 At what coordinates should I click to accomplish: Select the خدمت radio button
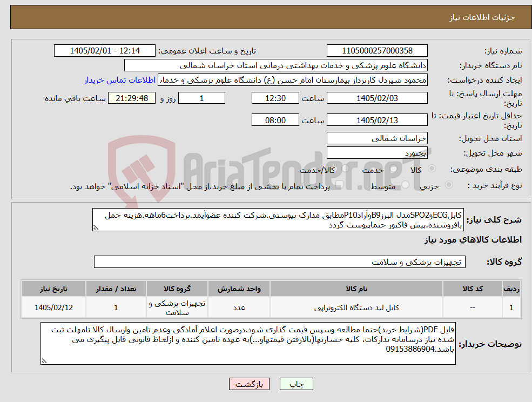tap(394, 169)
